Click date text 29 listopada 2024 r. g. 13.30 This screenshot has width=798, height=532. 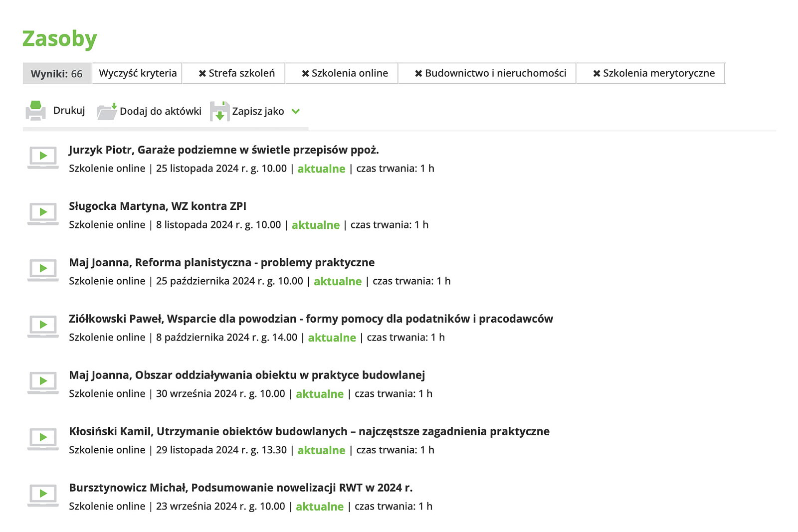(221, 450)
